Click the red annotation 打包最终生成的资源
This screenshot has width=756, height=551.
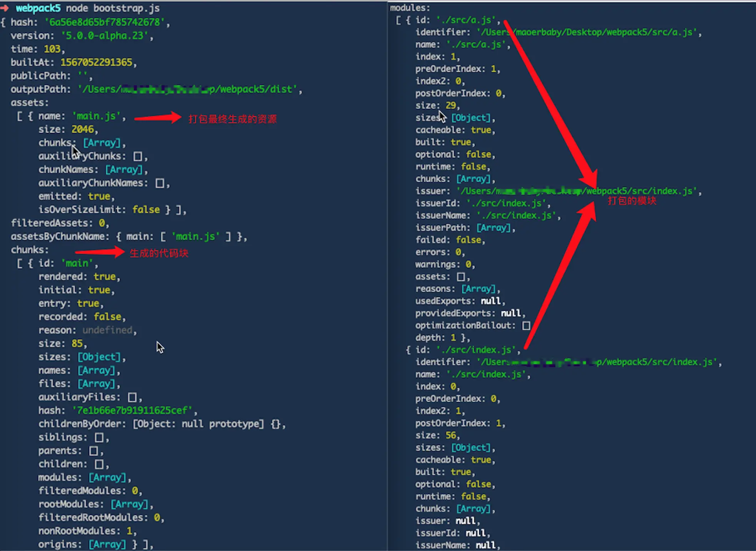(232, 119)
